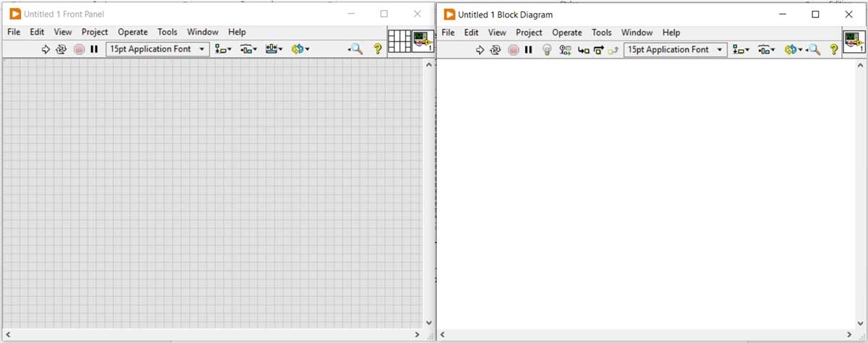Toggle Pause button in Front Panel toolbar
Viewport: 868px width, 343px height.
pos(94,49)
